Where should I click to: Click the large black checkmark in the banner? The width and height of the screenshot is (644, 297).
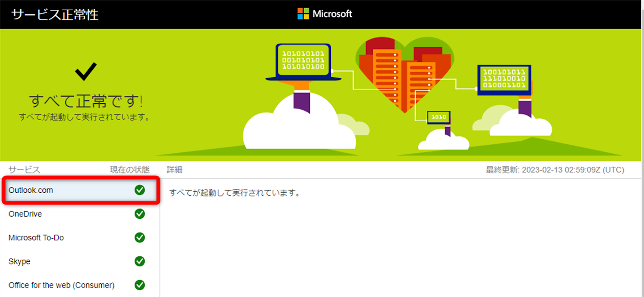pos(86,71)
